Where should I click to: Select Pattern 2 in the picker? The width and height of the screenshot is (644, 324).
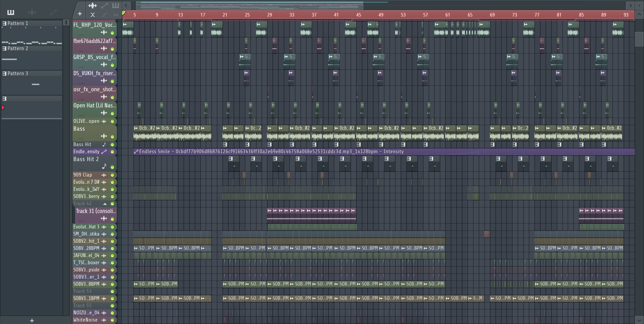[x=32, y=48]
